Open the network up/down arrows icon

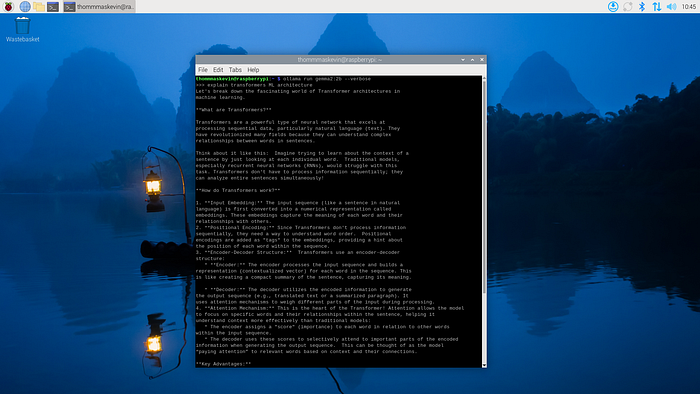point(656,6)
